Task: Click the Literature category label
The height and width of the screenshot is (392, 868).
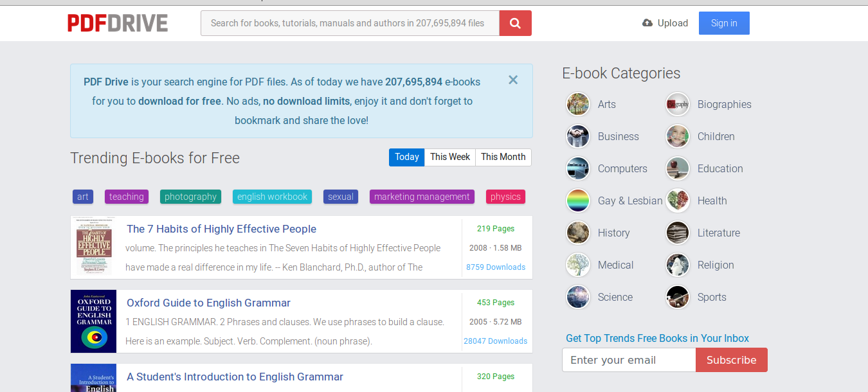Action: [x=719, y=233]
